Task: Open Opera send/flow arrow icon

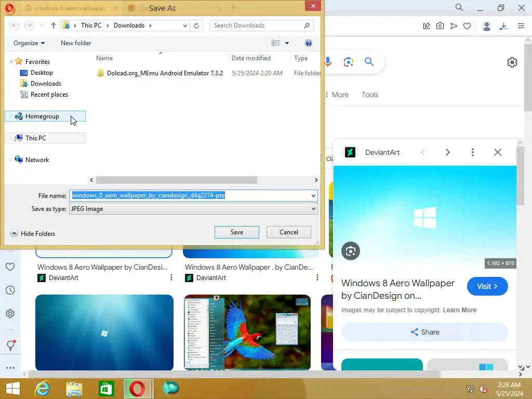Action: tap(454, 26)
